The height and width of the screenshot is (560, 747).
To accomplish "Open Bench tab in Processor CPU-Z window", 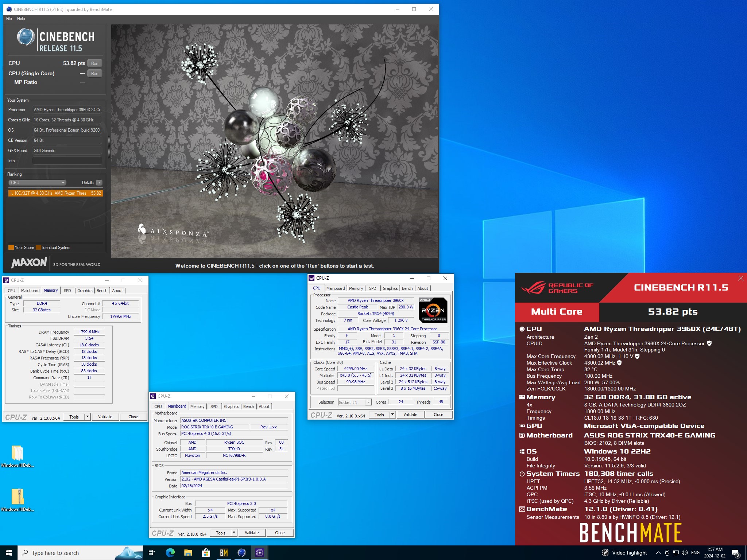I will point(407,288).
